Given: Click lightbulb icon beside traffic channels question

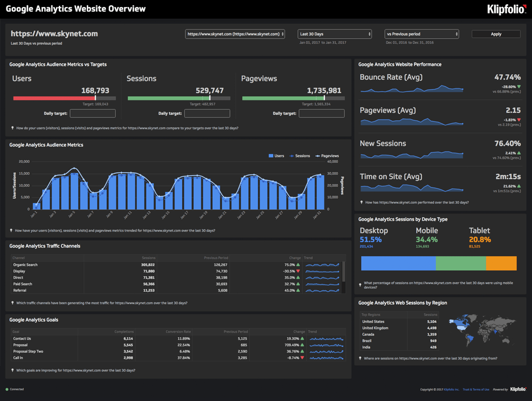Looking at the screenshot, I should point(13,303).
